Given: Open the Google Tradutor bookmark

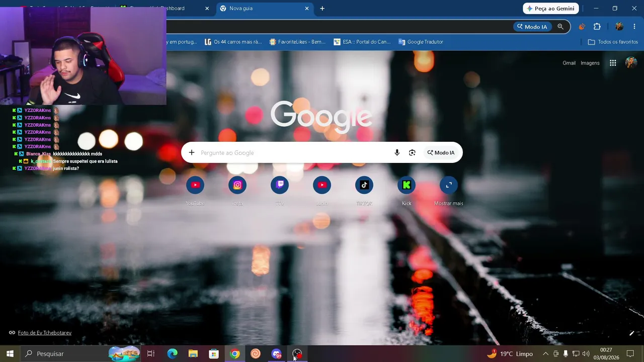Looking at the screenshot, I should (421, 42).
